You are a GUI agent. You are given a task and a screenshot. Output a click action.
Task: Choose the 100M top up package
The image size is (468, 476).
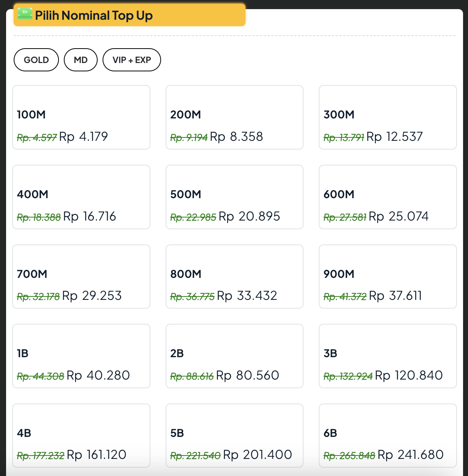81,117
